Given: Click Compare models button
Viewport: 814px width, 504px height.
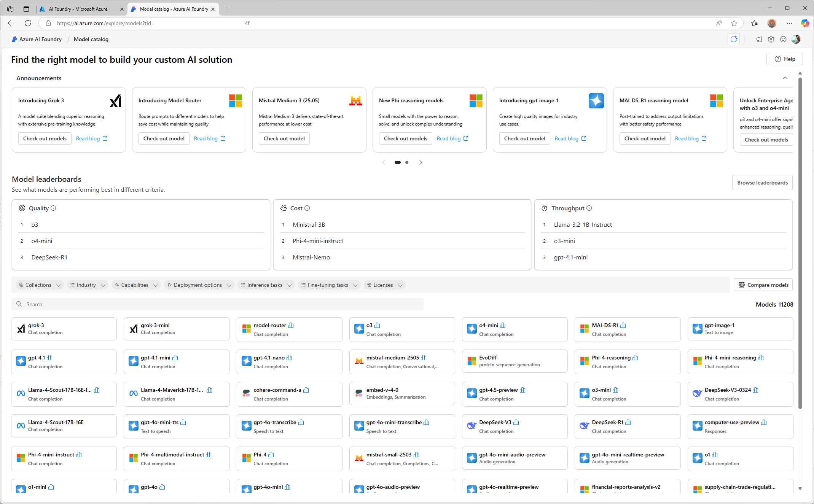Looking at the screenshot, I should pyautogui.click(x=763, y=285).
